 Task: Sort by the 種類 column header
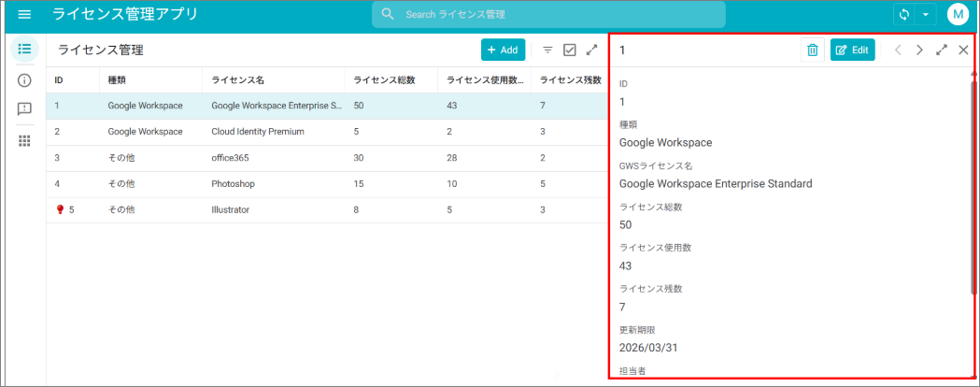coord(117,80)
